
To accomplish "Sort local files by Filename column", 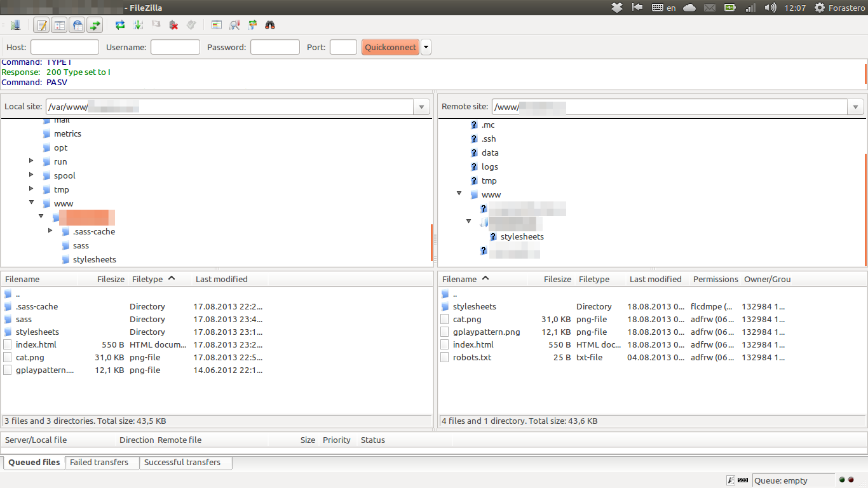I will (x=39, y=279).
